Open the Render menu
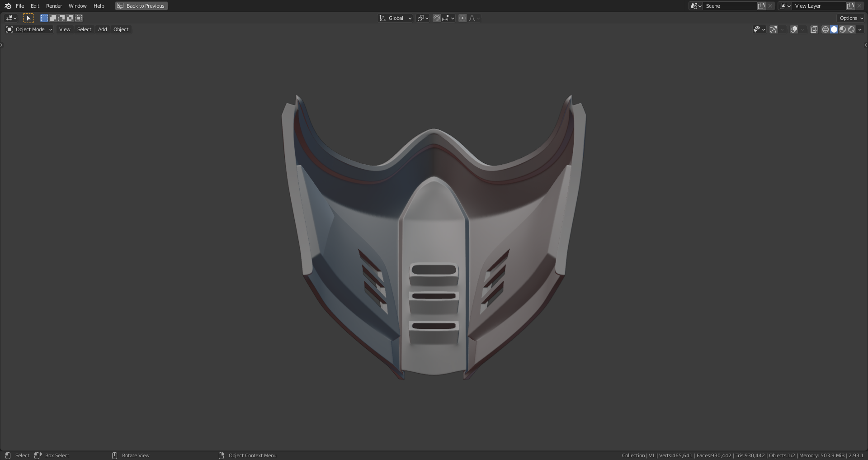Viewport: 868px width, 460px height. point(54,6)
